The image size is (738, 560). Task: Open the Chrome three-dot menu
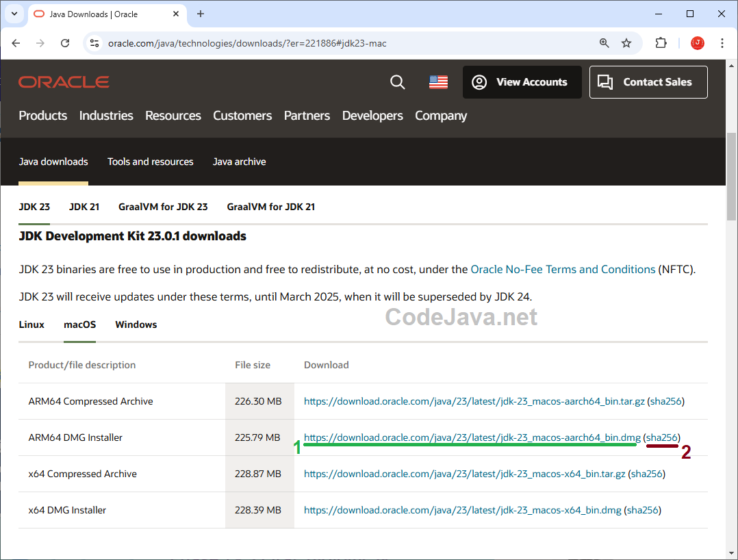click(722, 43)
